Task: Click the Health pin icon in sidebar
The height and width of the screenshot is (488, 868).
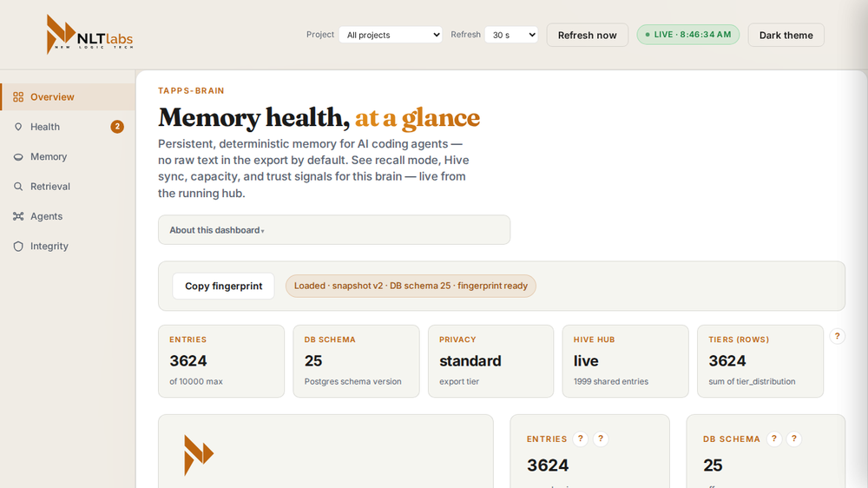Action: [x=18, y=127]
